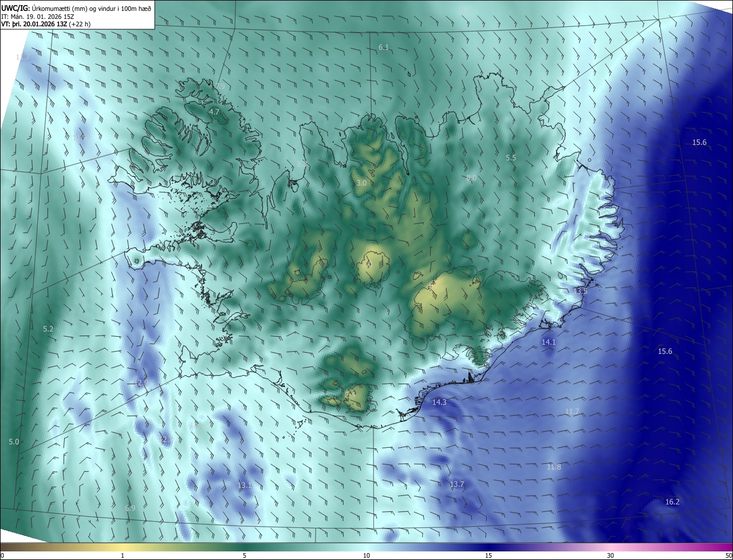The image size is (733, 560).
Task: Click the 13.7 value label
Action: click(x=456, y=484)
